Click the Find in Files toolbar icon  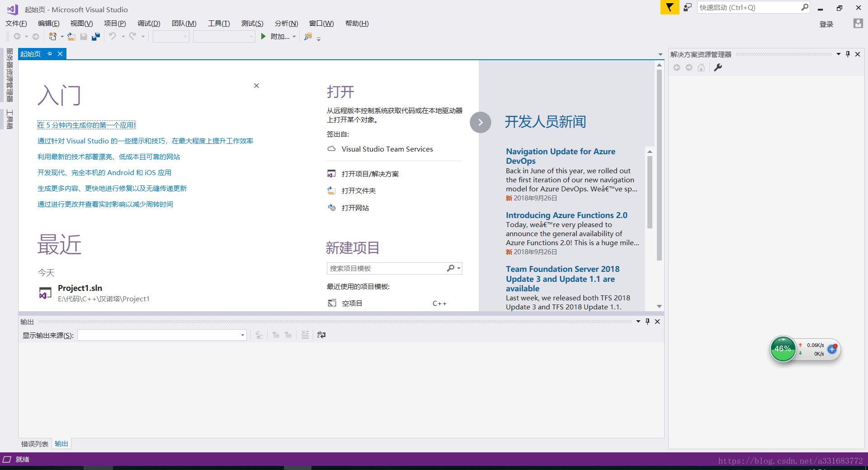click(308, 37)
